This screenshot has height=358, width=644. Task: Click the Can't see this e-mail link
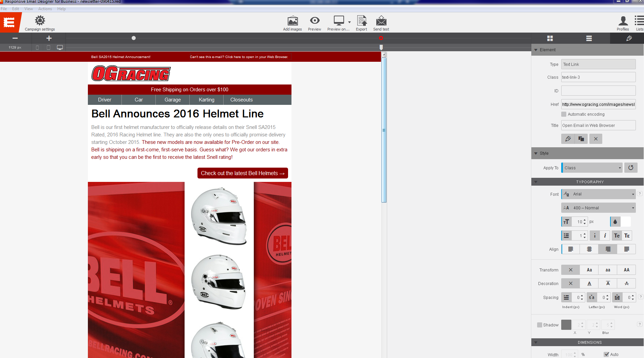[x=239, y=57]
